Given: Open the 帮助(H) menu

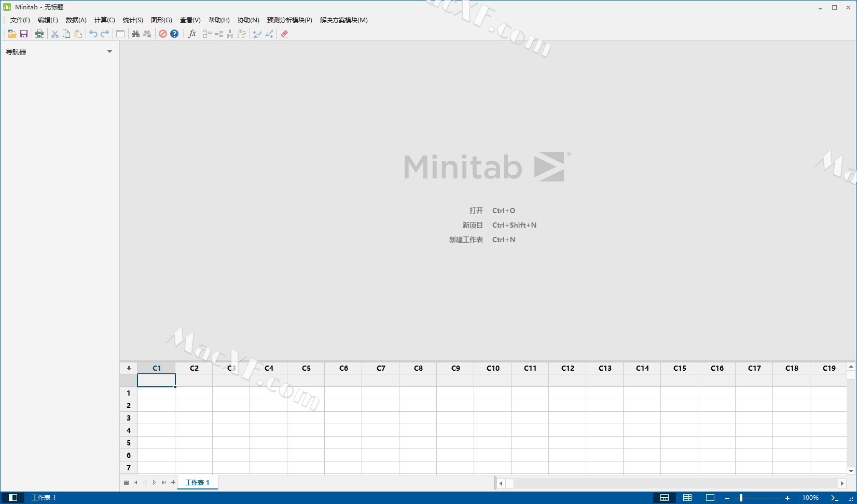Looking at the screenshot, I should (219, 20).
